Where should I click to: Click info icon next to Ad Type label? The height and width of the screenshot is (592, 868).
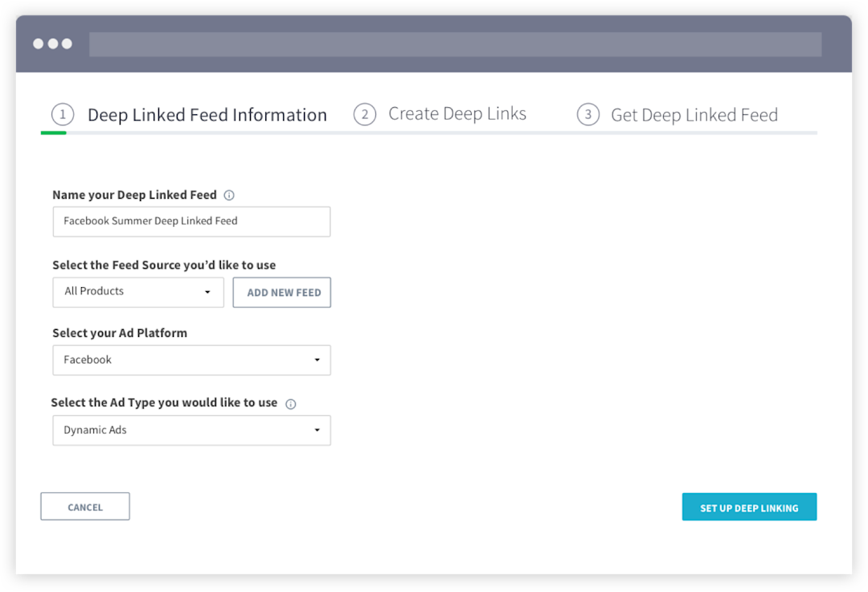click(x=291, y=404)
